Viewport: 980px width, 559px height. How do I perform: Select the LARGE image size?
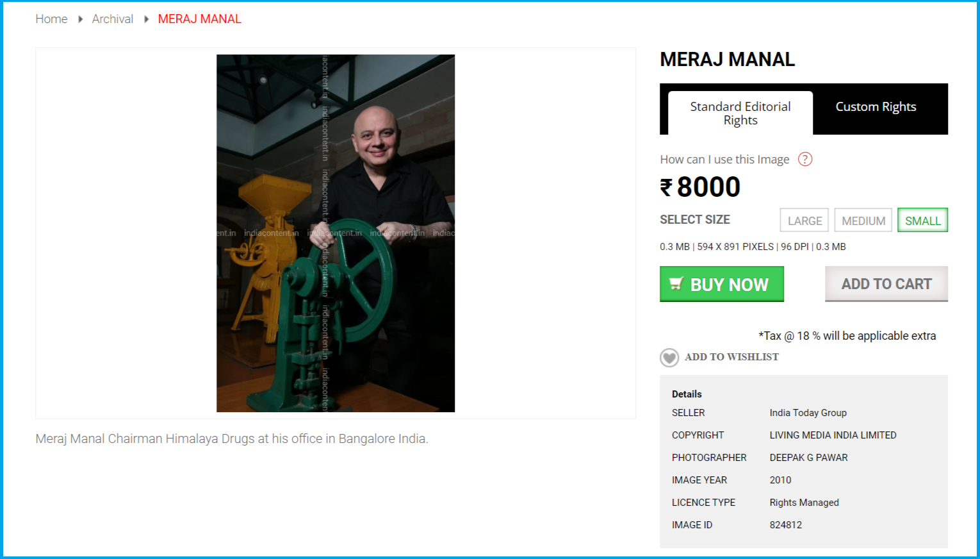tap(804, 220)
